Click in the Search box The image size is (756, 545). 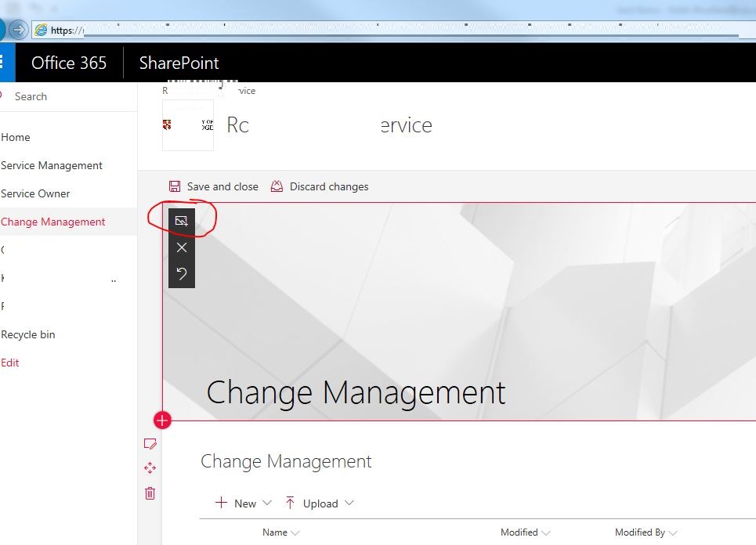tap(67, 96)
